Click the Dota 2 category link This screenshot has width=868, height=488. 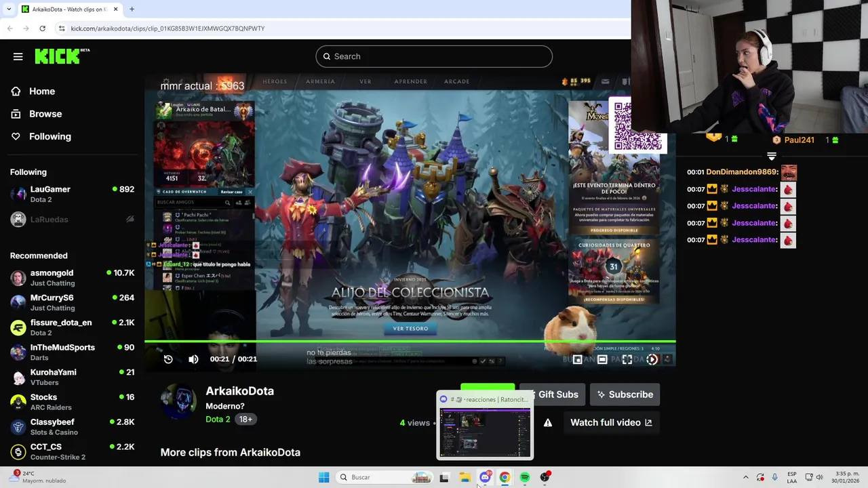click(x=218, y=420)
